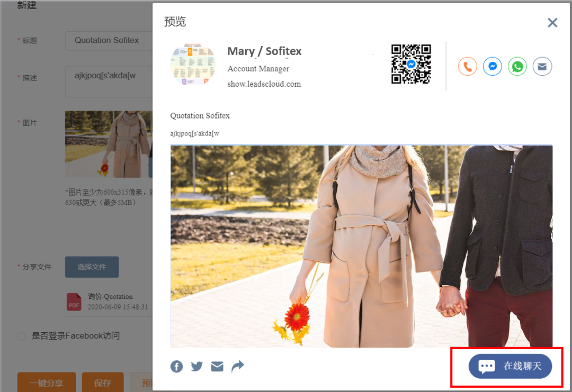Click the Quotation Sofitex preview title
572x392 pixels.
200,115
